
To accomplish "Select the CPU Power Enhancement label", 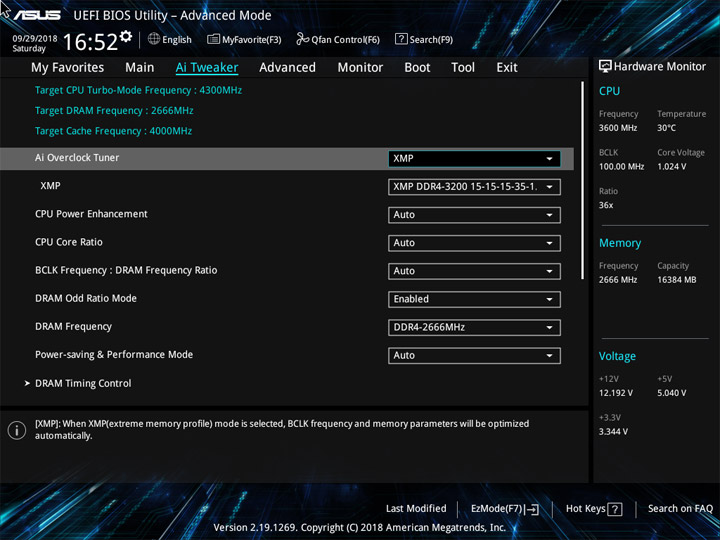I will [x=91, y=214].
